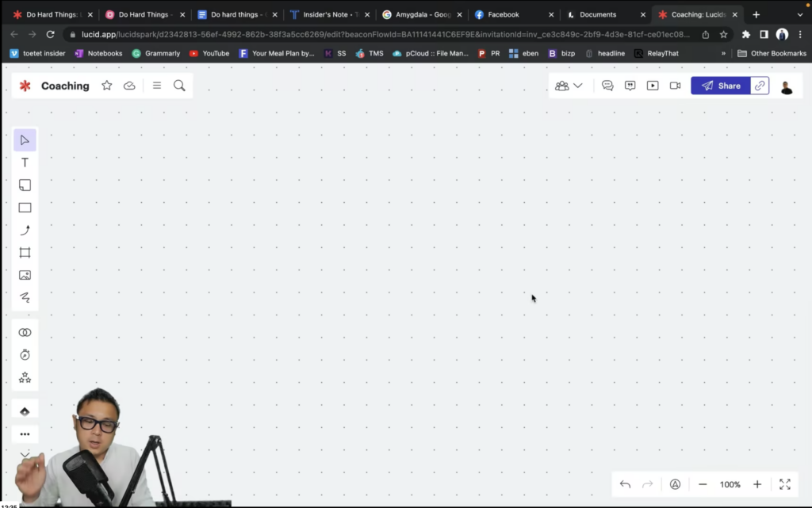Viewport: 812px width, 508px height.
Task: Select the Text tool
Action: [x=25, y=162]
